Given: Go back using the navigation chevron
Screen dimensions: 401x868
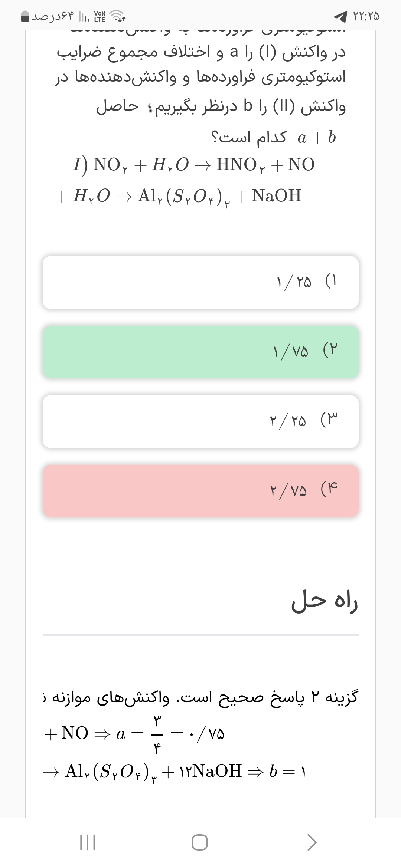Looking at the screenshot, I should pos(312,842).
